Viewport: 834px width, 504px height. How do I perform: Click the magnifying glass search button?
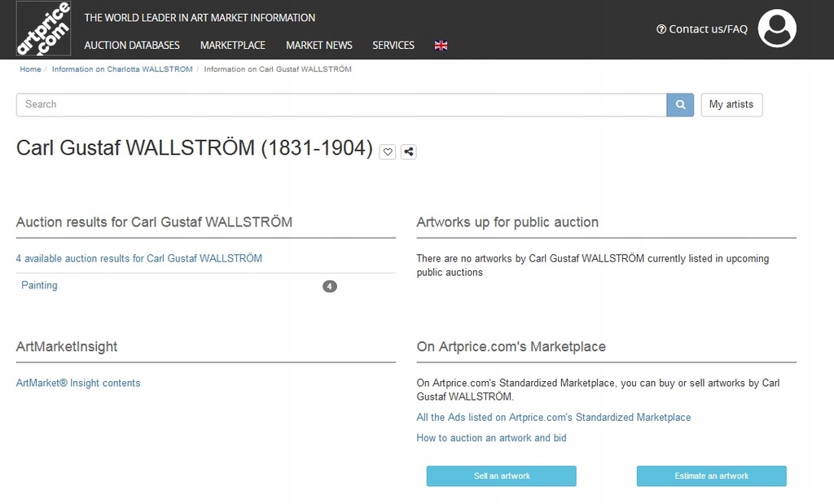680,105
